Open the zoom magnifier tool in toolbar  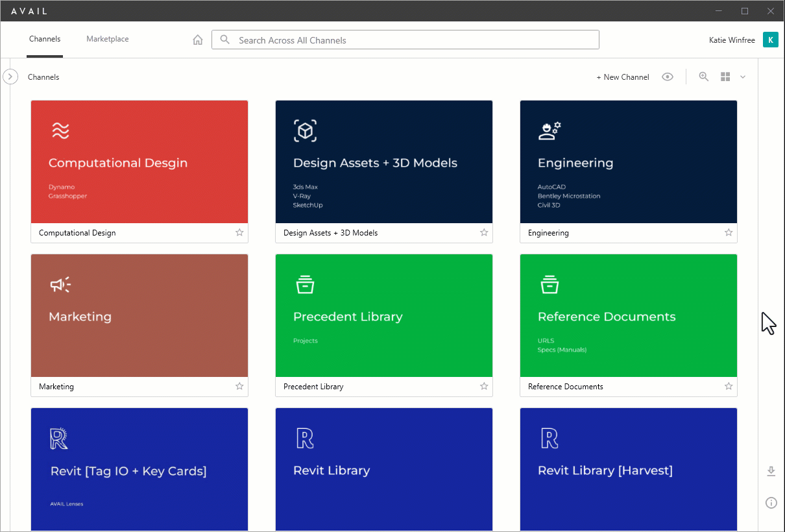(x=703, y=77)
